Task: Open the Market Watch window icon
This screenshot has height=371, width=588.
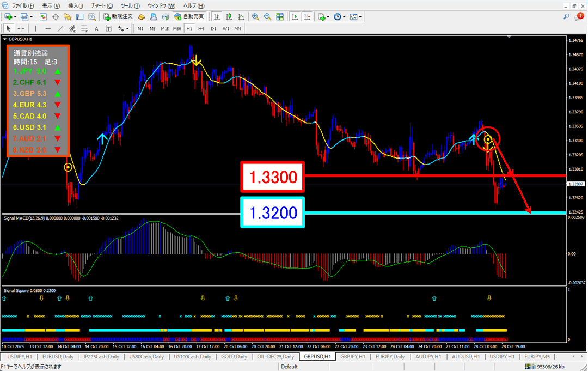Action: (x=43, y=17)
